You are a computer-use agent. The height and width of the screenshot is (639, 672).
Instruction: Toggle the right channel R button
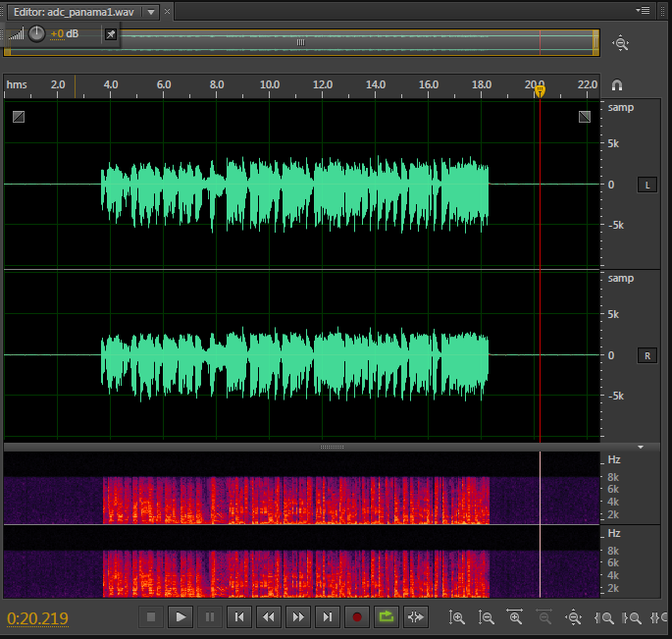point(647,355)
